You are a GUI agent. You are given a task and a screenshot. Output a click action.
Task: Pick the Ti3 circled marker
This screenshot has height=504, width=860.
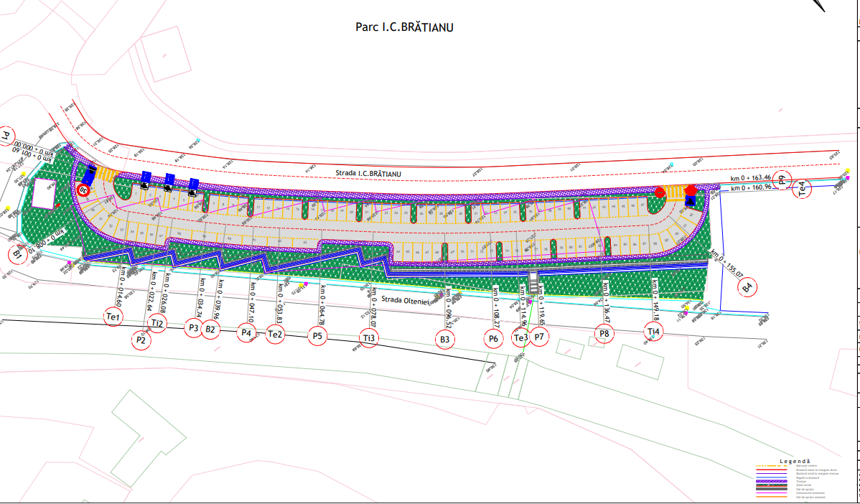(x=369, y=338)
